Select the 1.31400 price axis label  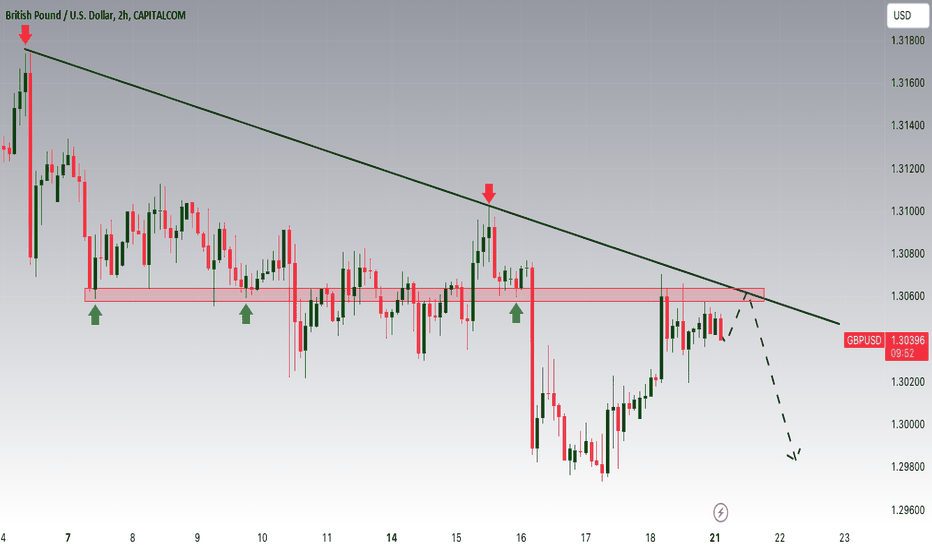[x=908, y=125]
